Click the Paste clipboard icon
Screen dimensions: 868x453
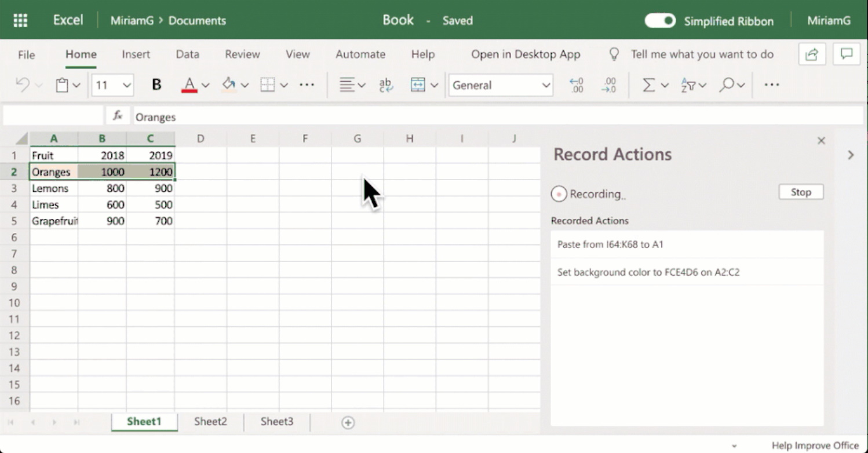click(x=63, y=85)
